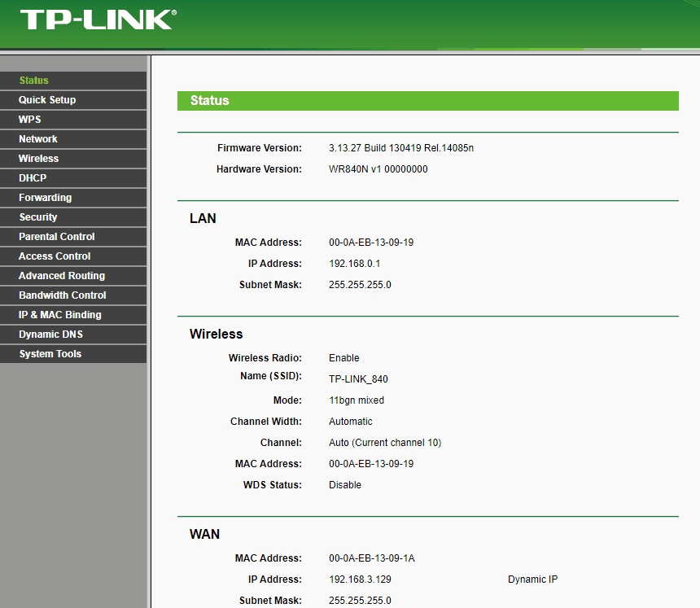Click the WDS Status label
Image resolution: width=700 pixels, height=608 pixels.
[x=273, y=485]
